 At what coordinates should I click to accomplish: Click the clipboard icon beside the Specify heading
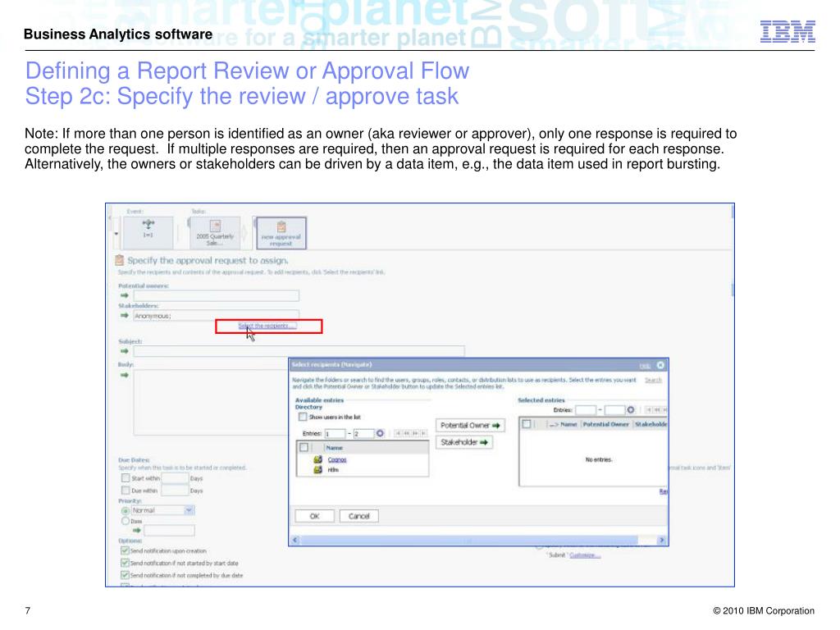coord(120,260)
